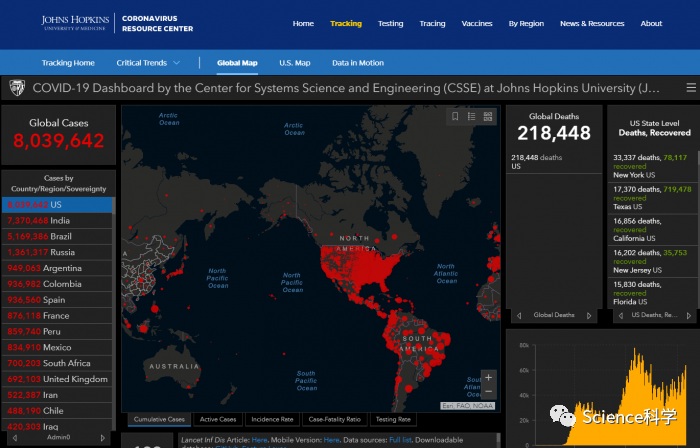The width and height of the screenshot is (700, 448).
Task: Select South Africa row in cases list
Action: [x=57, y=363]
